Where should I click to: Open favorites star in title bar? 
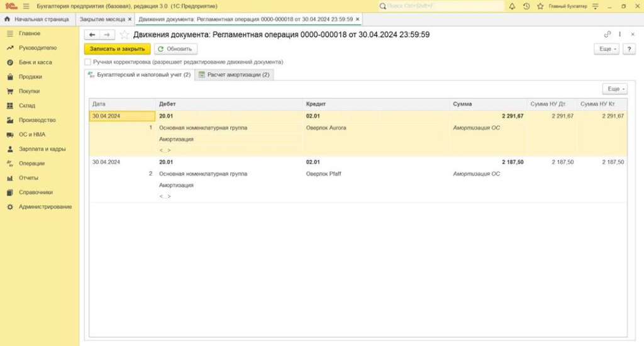point(540,6)
